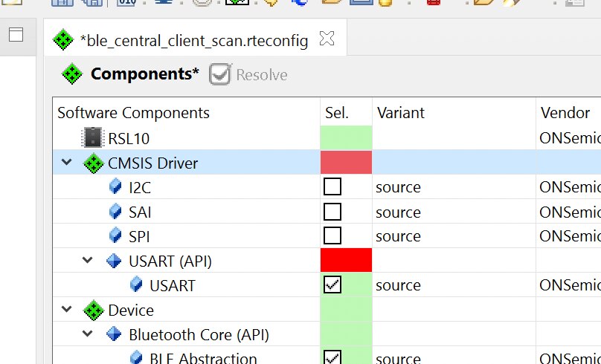Enable the I2C driver checkbox
Screen dimensions: 601x364
[332, 186]
